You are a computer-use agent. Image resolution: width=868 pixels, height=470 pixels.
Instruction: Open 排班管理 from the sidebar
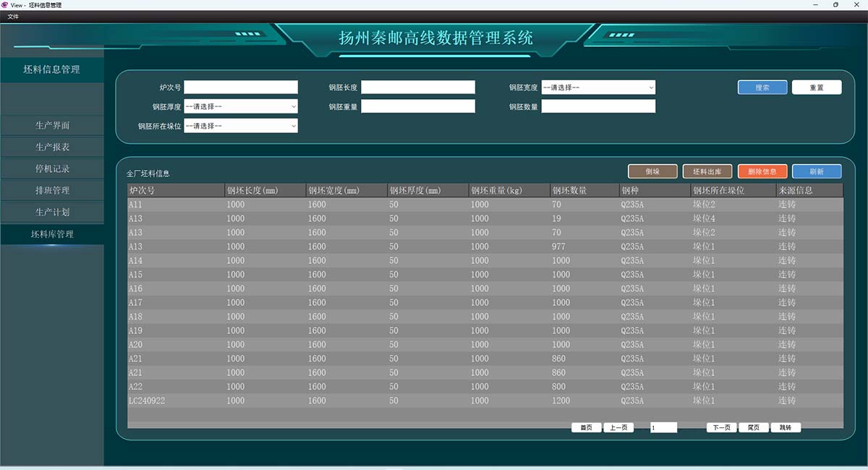pos(52,190)
